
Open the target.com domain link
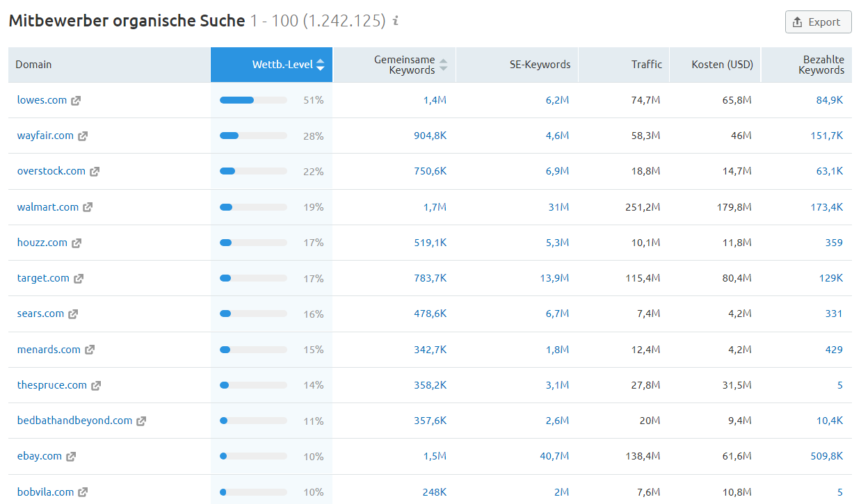pyautogui.click(x=43, y=278)
